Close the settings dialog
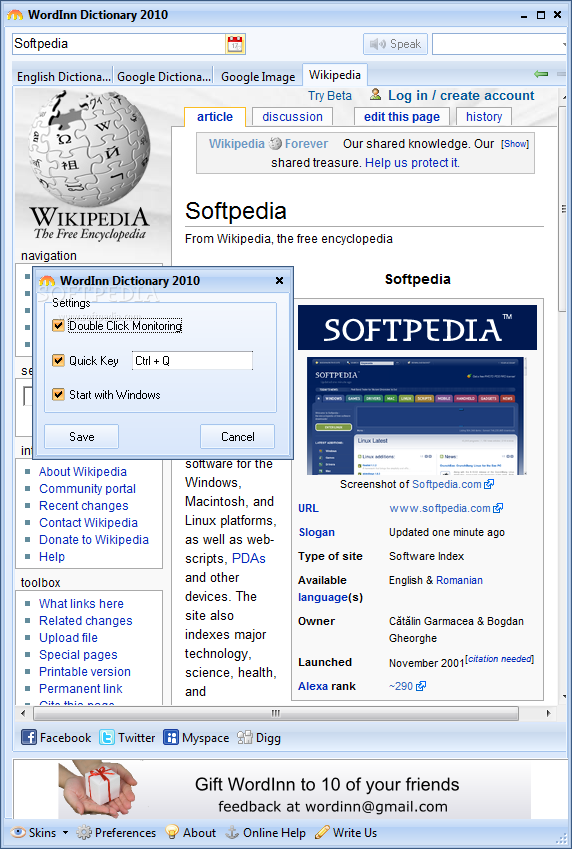This screenshot has width=572, height=849. click(x=280, y=280)
